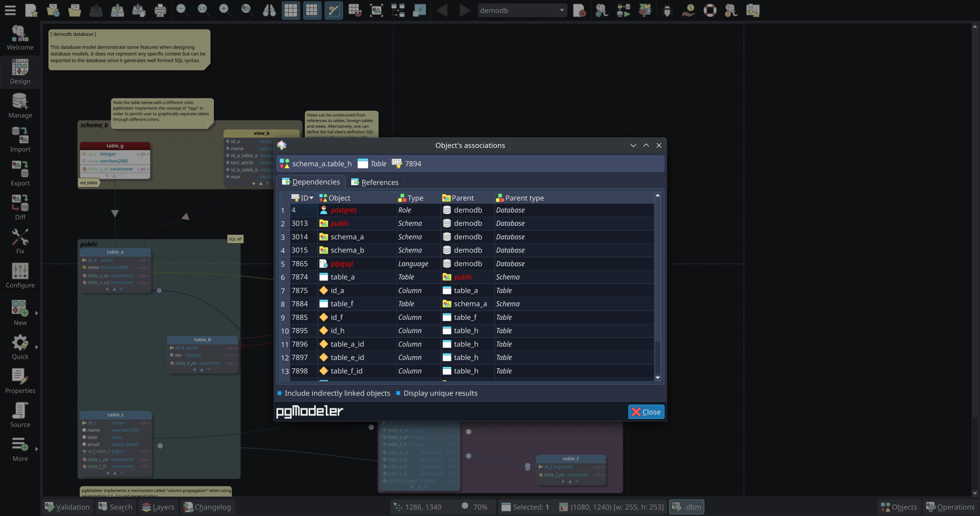Click the Print icon in toolbar

(160, 10)
